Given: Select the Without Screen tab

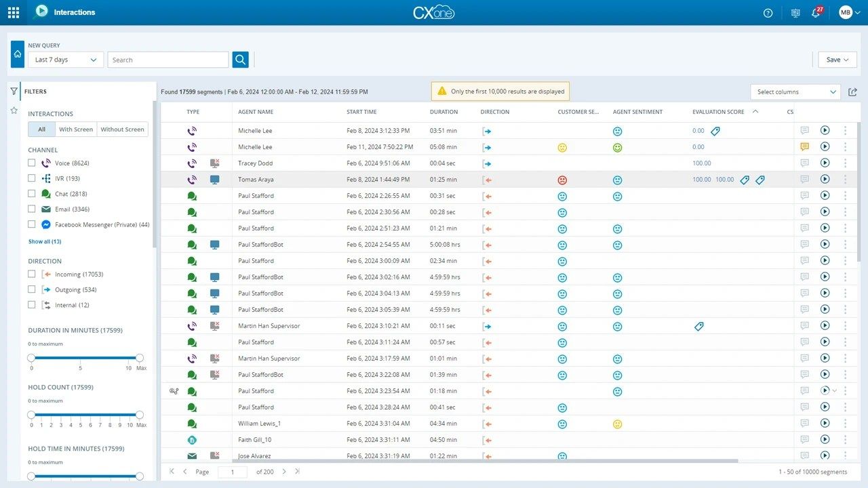Looking at the screenshot, I should [122, 129].
